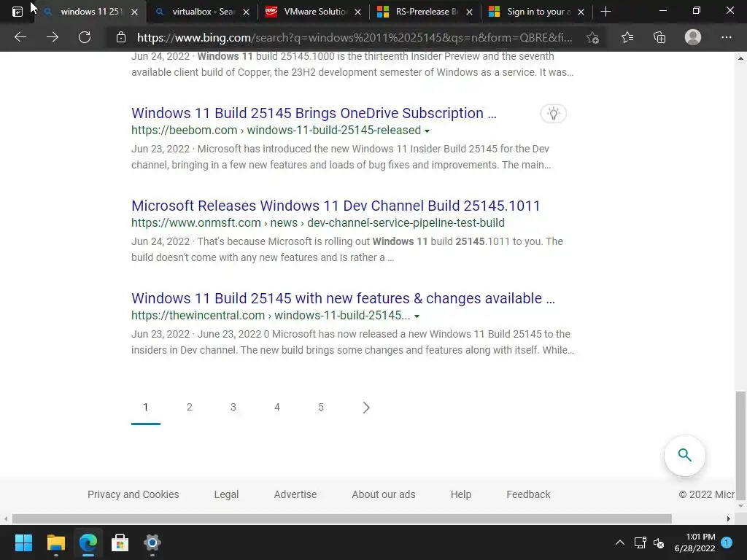Screen dimensions: 747x560
Task: Open Collections in Edge toolbar
Action: click(659, 37)
